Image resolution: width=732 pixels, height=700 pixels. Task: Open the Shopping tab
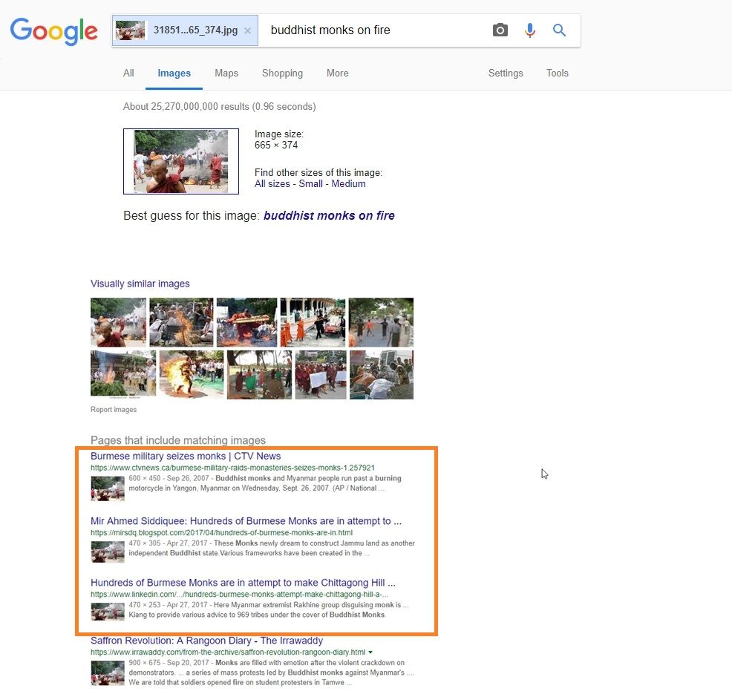point(282,73)
